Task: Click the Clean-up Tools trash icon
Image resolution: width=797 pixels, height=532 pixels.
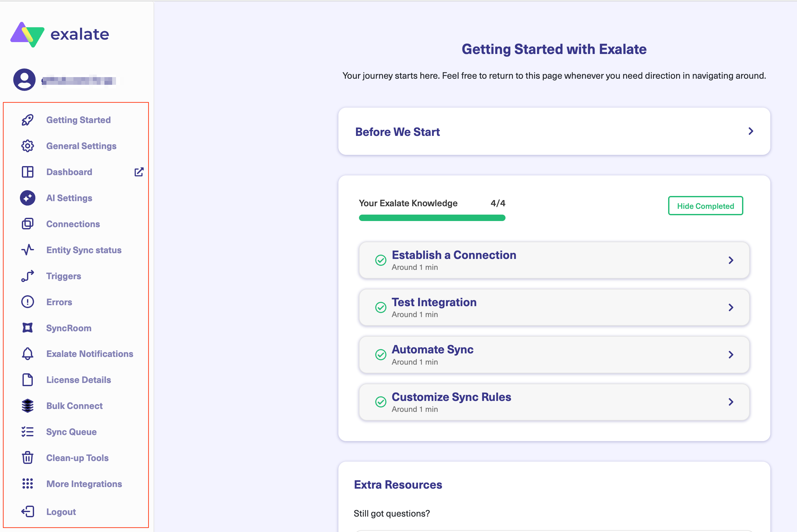Action: click(28, 458)
